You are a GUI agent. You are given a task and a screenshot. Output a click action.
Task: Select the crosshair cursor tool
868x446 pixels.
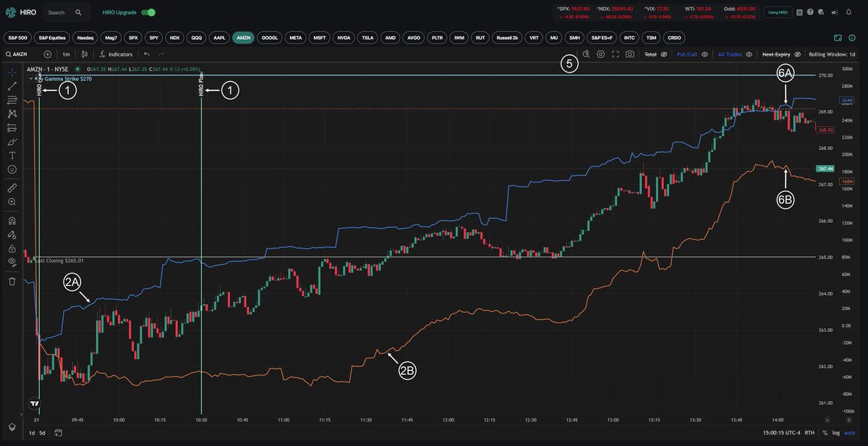point(12,72)
